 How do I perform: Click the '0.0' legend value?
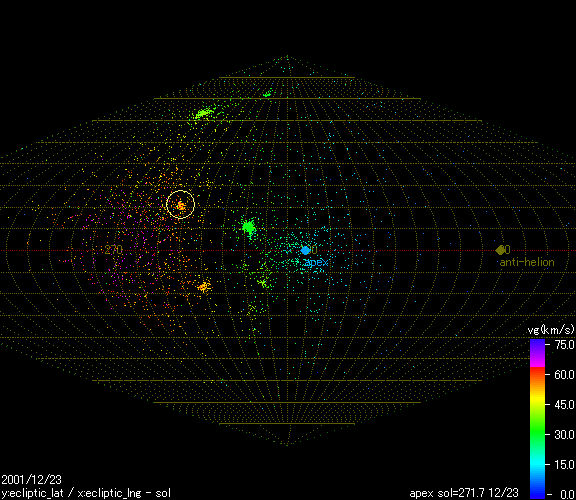[567, 494]
